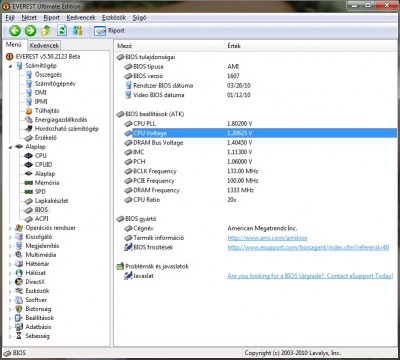Select the CPU PLL row

(x=260, y=124)
